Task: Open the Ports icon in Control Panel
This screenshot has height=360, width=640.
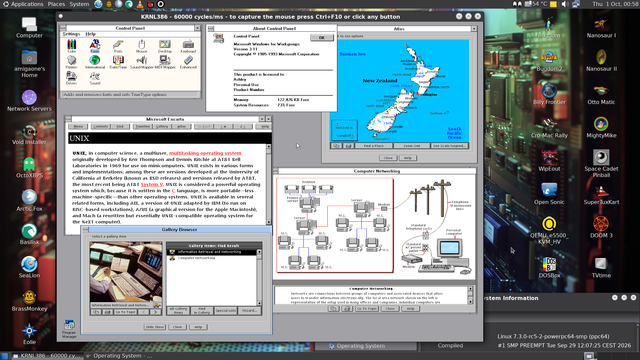Action: (x=118, y=46)
